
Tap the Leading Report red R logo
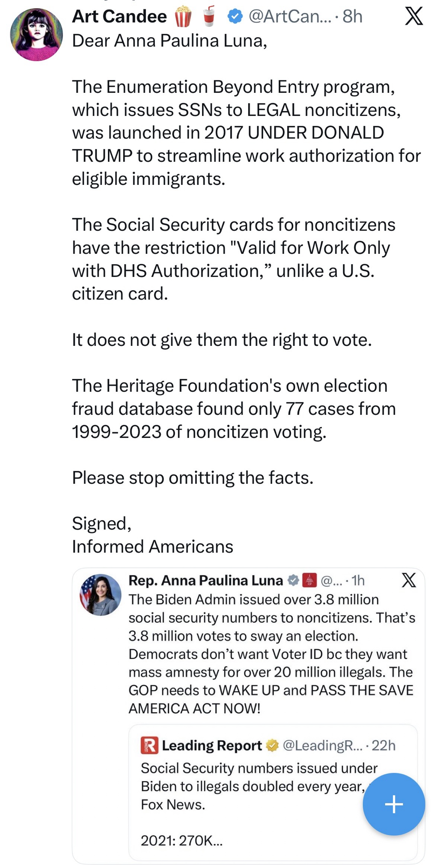tap(149, 746)
